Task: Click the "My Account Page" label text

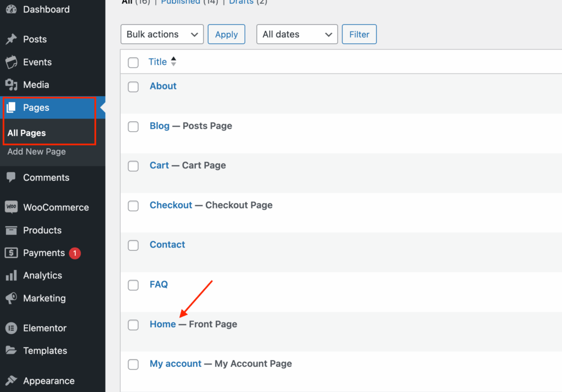Action: 253,363
